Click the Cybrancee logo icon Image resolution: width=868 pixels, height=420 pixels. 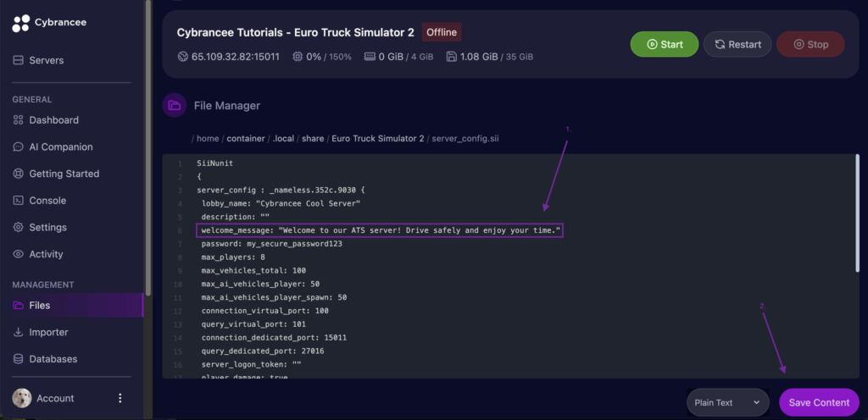tap(21, 23)
